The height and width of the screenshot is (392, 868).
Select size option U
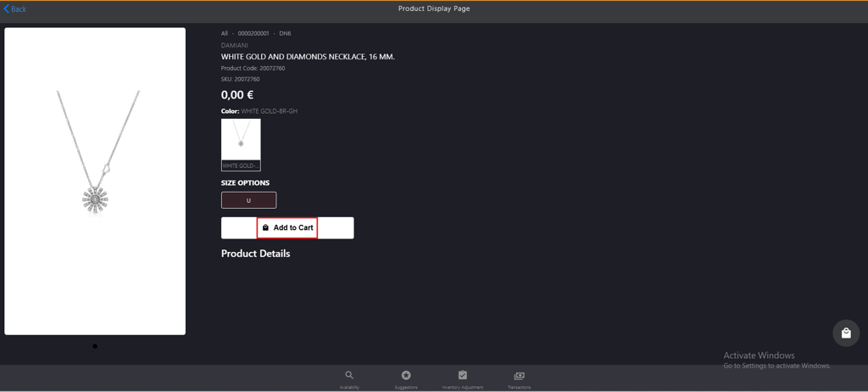(x=248, y=200)
